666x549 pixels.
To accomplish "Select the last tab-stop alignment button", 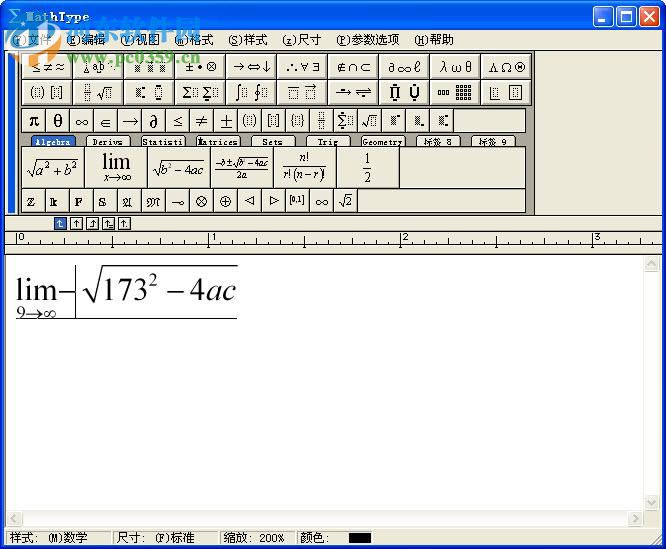I will pos(125,224).
